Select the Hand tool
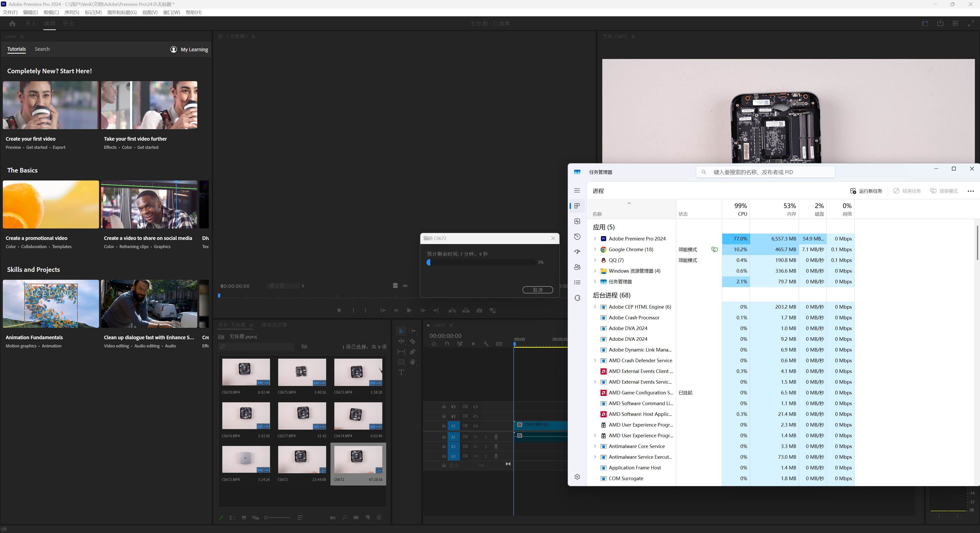This screenshot has height=533, width=980. coord(412,362)
